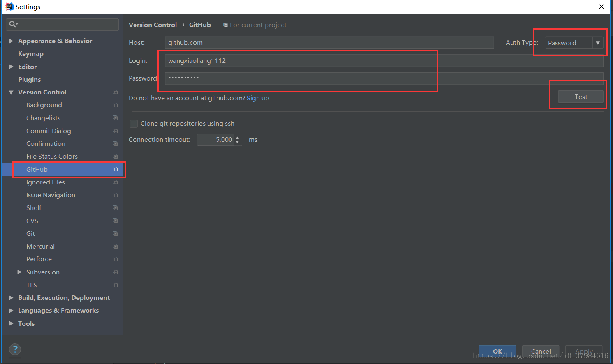
Task: Click project-level icon beside Changelists row
Action: tap(115, 118)
